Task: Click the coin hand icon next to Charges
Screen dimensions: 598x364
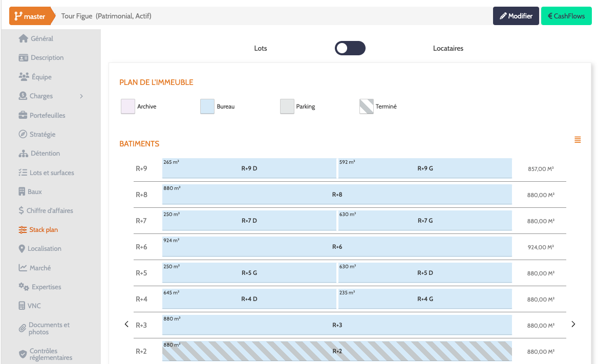Action: click(x=23, y=96)
